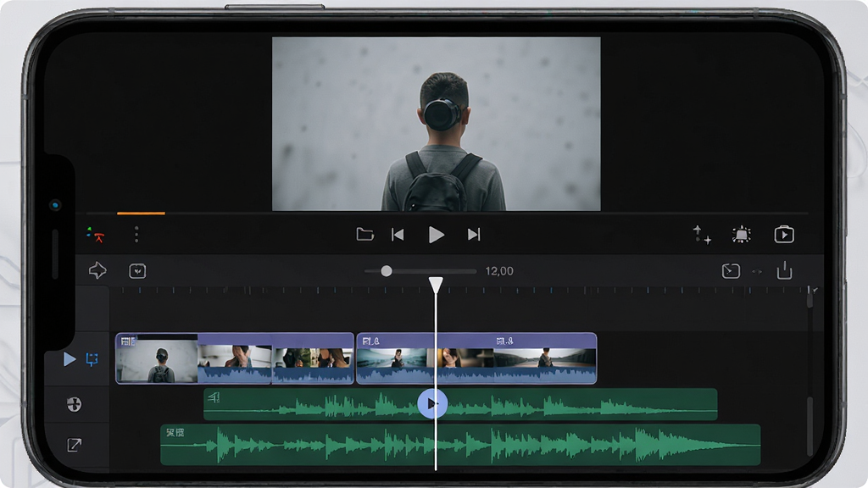The image size is (868, 488).
Task: Tap the blue bracket icon beside the video track
Action: pyautogui.click(x=92, y=359)
